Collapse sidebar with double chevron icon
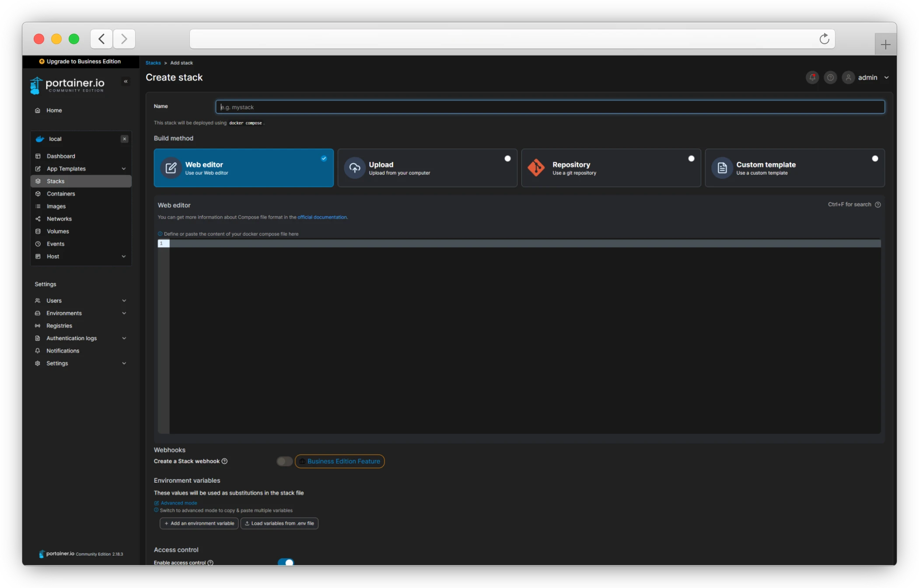 126,81
